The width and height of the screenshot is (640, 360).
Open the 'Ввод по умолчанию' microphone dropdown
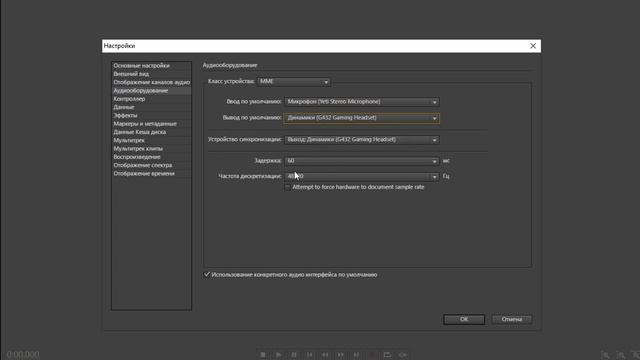(362, 102)
